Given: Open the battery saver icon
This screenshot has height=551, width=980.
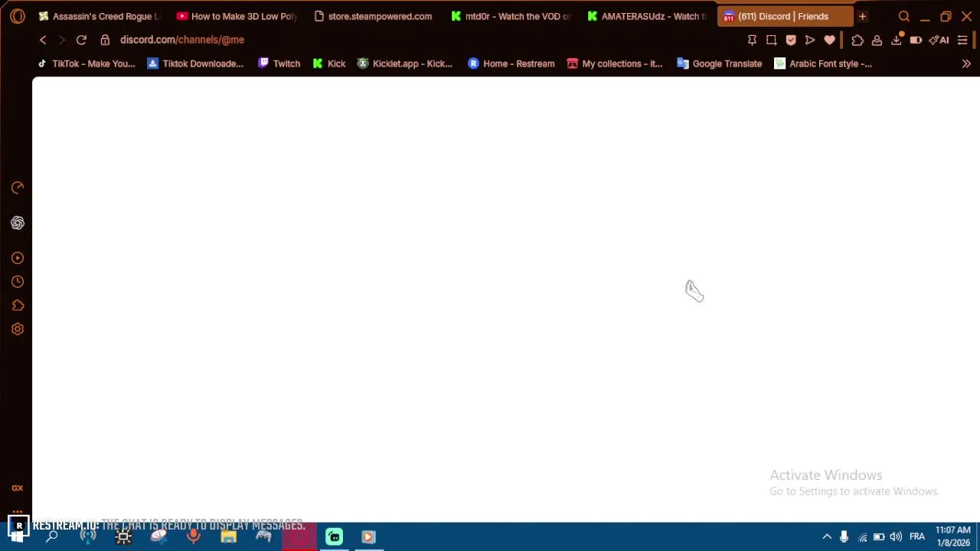Looking at the screenshot, I should tap(916, 40).
